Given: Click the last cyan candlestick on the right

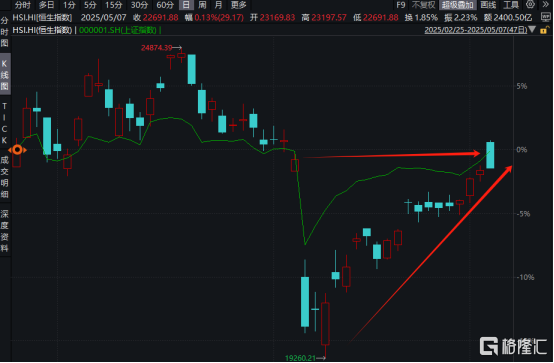Looking at the screenshot, I should point(490,154).
